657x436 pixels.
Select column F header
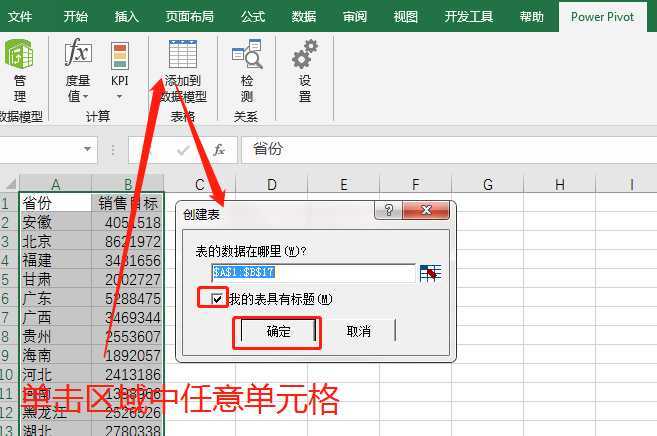click(x=416, y=184)
